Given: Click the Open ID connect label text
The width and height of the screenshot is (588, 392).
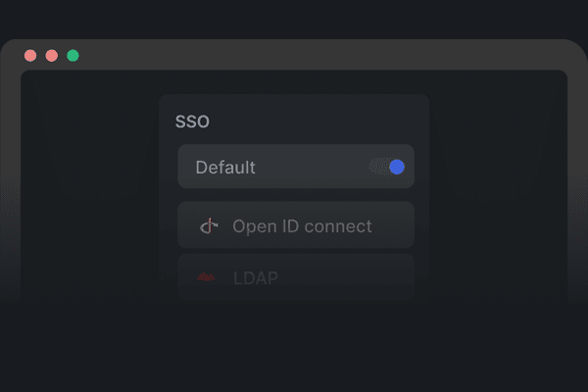Looking at the screenshot, I should tap(302, 226).
